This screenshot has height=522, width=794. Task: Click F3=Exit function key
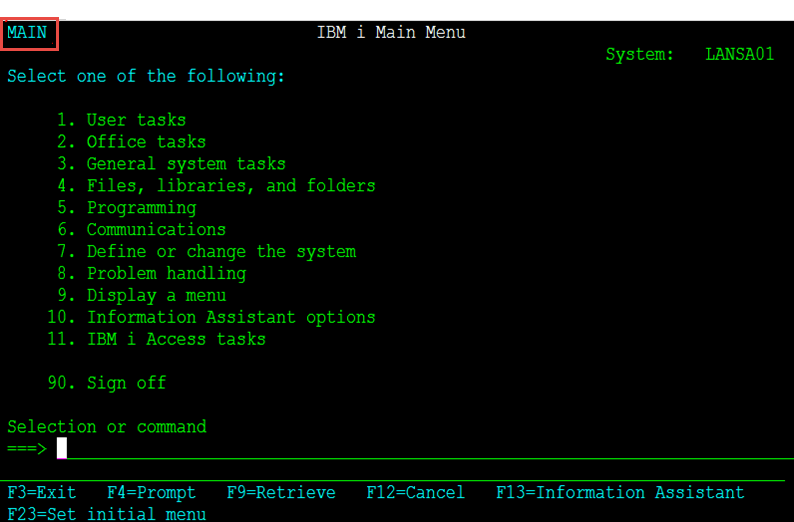tap(42, 493)
